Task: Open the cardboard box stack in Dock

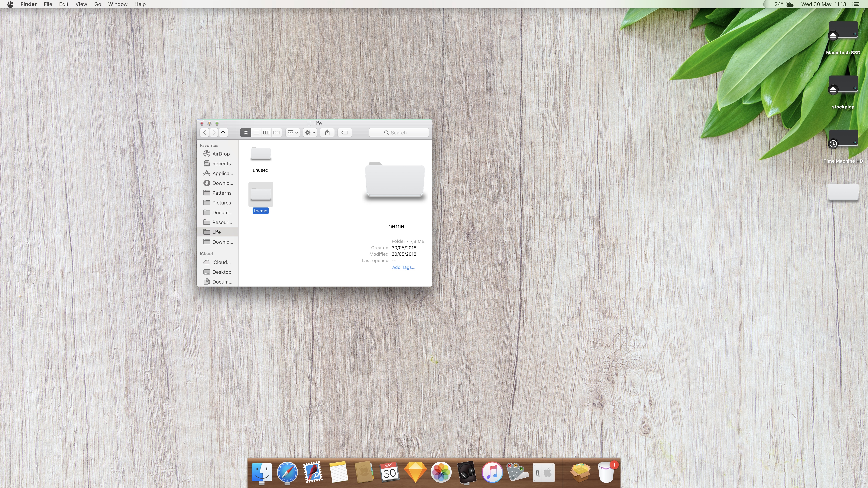Action: click(580, 472)
